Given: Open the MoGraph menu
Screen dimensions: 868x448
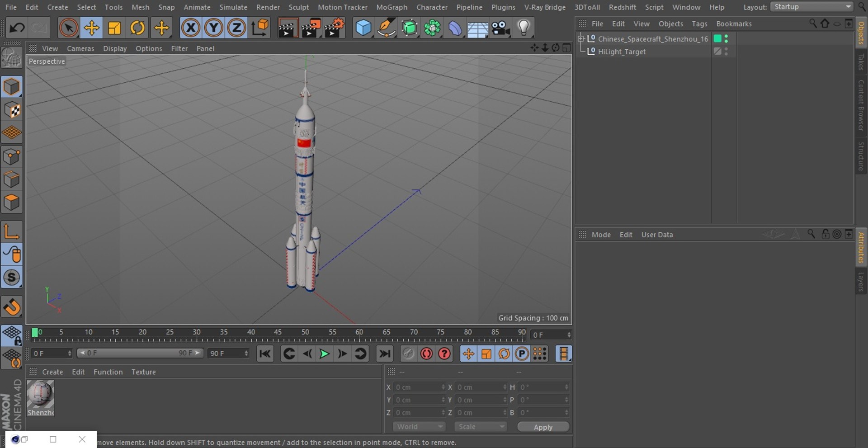Looking at the screenshot, I should 392,7.
